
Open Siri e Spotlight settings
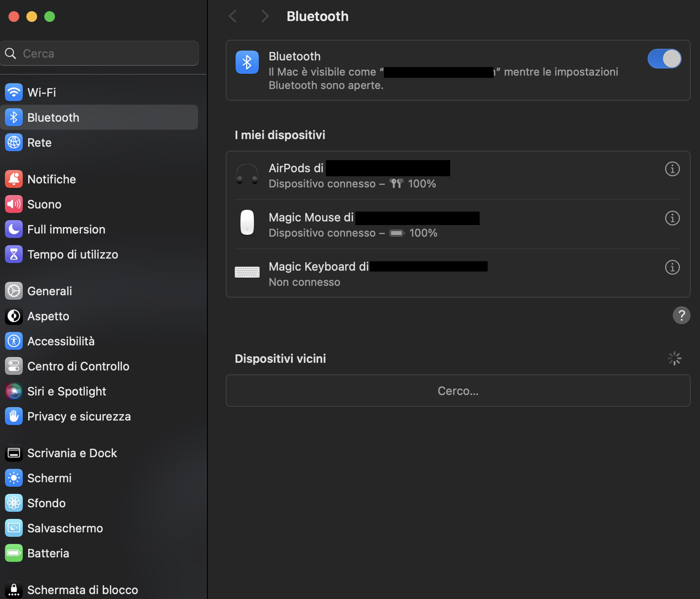(67, 391)
